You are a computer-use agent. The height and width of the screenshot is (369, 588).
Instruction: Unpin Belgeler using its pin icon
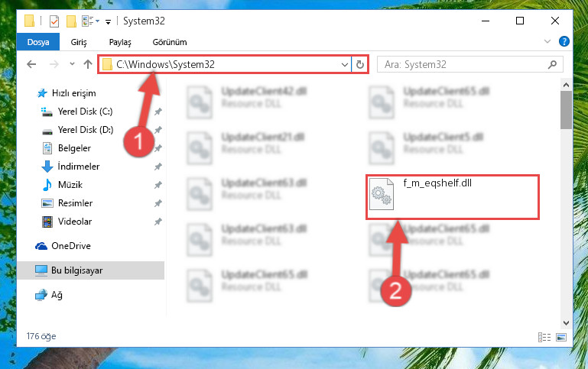click(158, 148)
